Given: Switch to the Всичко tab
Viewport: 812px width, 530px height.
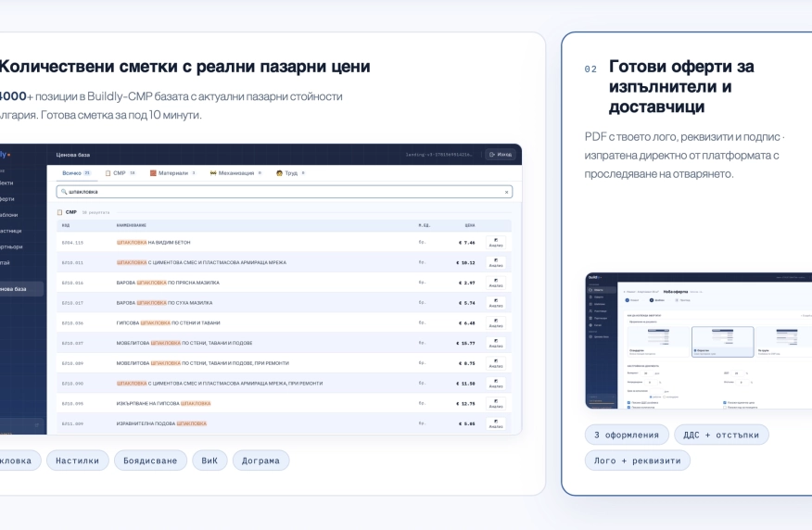Looking at the screenshot, I should [x=76, y=173].
